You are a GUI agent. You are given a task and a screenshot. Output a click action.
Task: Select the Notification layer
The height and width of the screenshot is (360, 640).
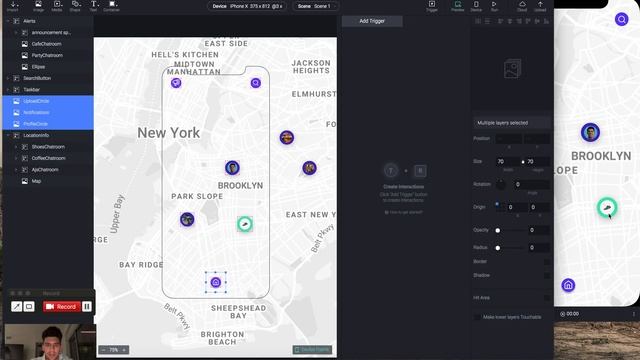pyautogui.click(x=48, y=112)
